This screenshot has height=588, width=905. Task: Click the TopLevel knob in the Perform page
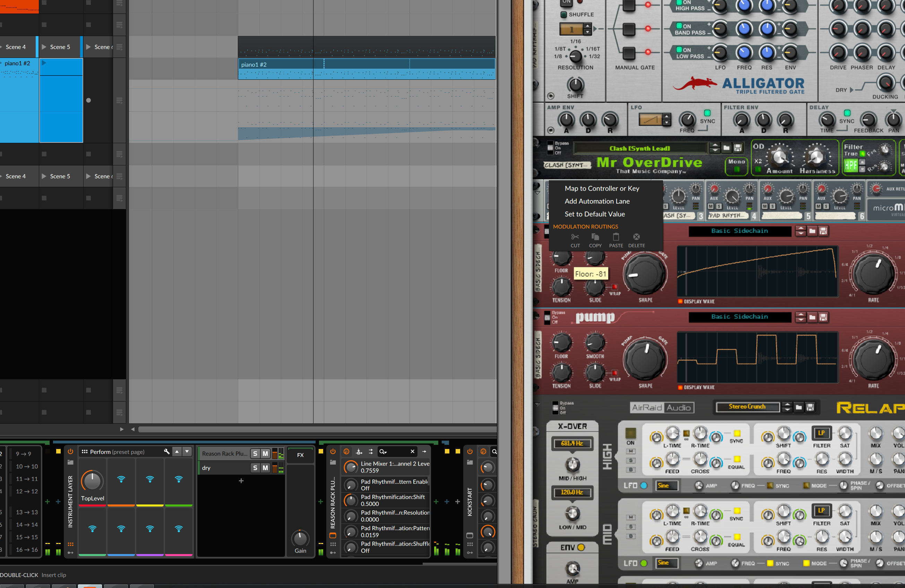pyautogui.click(x=92, y=481)
